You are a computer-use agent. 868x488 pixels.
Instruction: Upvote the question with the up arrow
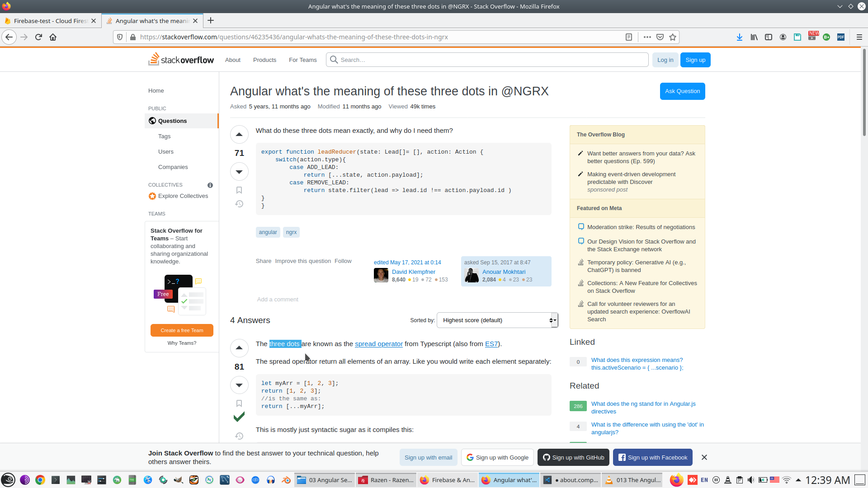tap(239, 134)
